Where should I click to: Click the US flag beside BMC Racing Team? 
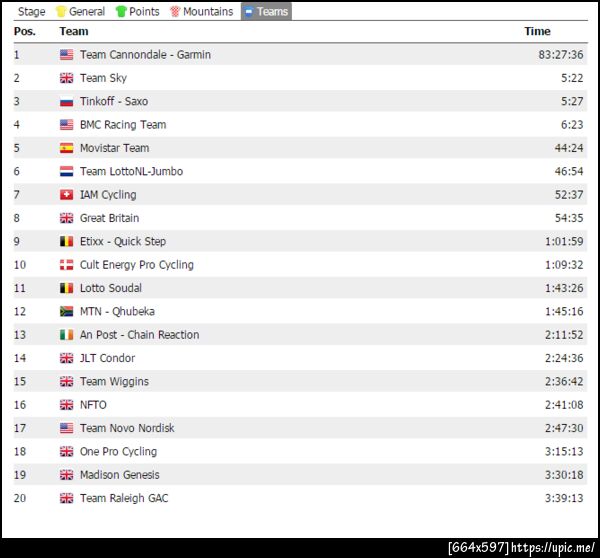click(x=67, y=125)
